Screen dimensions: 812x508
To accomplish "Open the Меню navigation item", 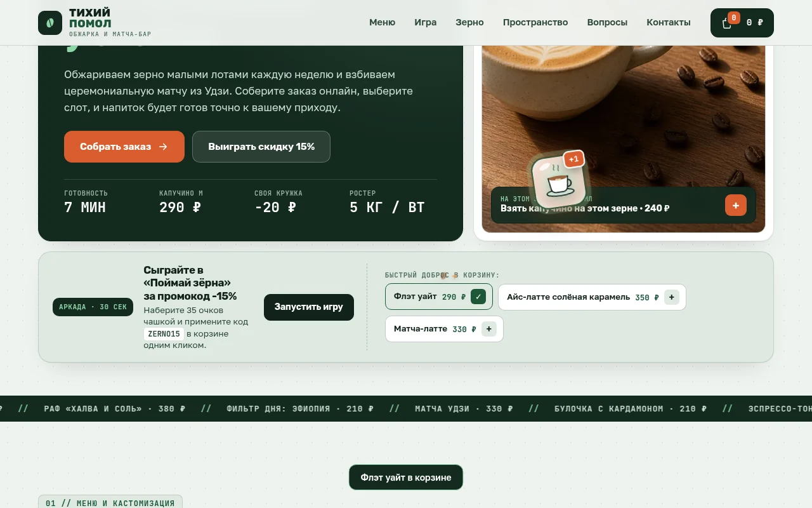I will tap(382, 22).
